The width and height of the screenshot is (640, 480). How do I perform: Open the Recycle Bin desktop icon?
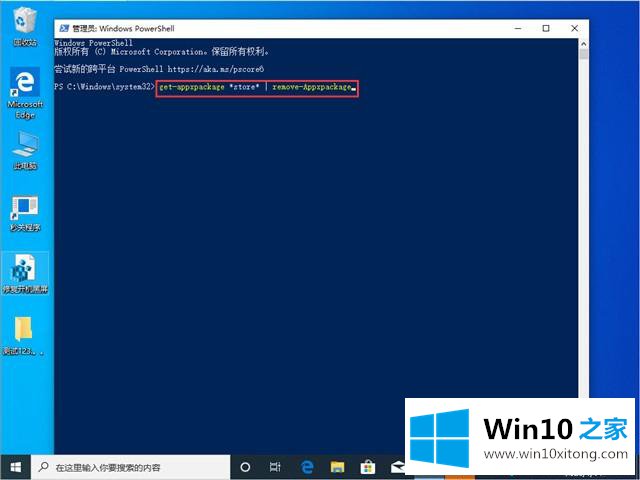[x=25, y=27]
